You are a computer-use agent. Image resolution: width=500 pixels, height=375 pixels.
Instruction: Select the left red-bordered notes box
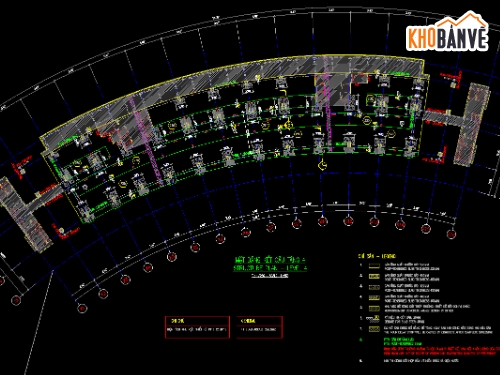coord(197,327)
